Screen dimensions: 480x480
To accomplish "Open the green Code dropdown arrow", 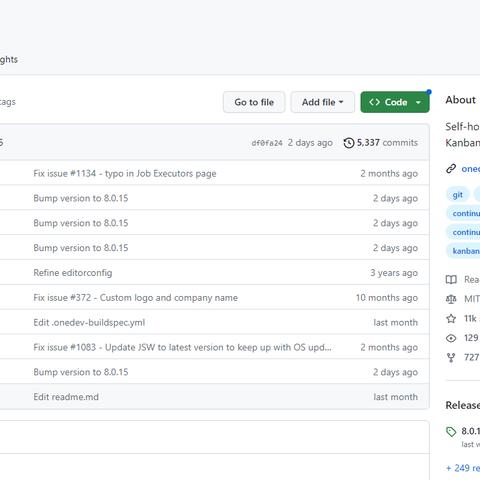I will tap(418, 102).
